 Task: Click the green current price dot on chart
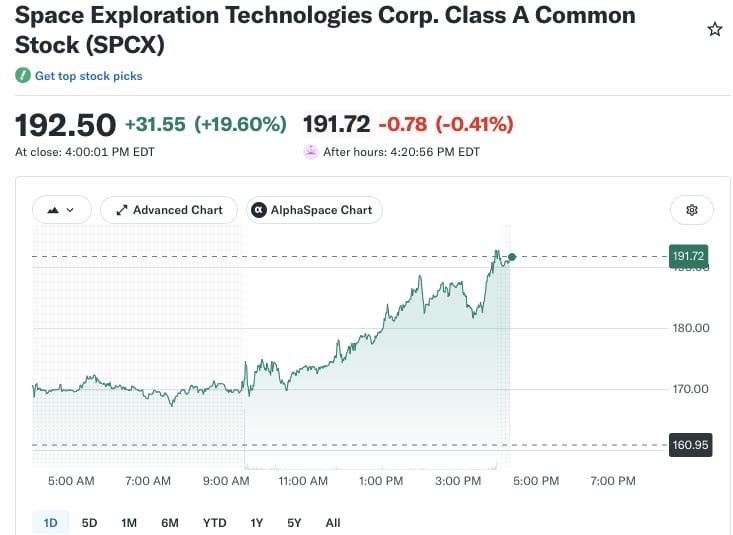pyautogui.click(x=512, y=257)
